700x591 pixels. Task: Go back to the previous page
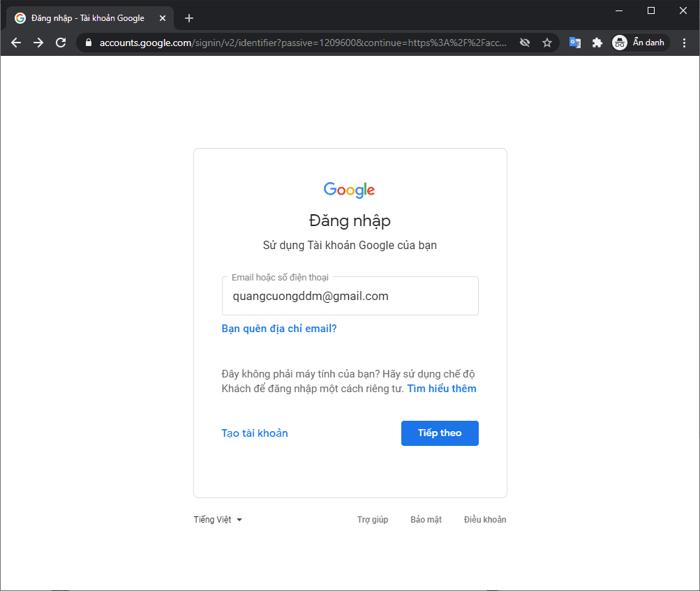coord(16,43)
